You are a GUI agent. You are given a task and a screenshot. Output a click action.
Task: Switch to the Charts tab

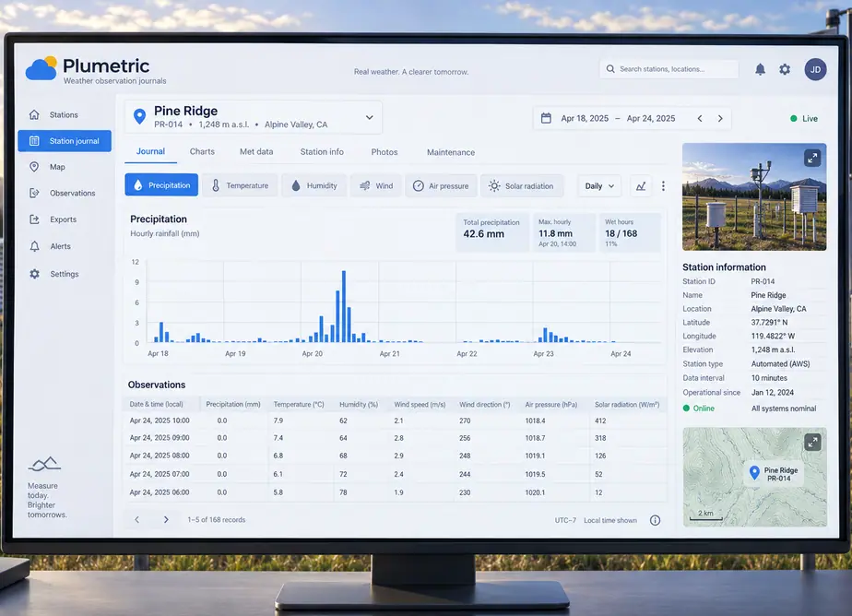click(x=202, y=151)
